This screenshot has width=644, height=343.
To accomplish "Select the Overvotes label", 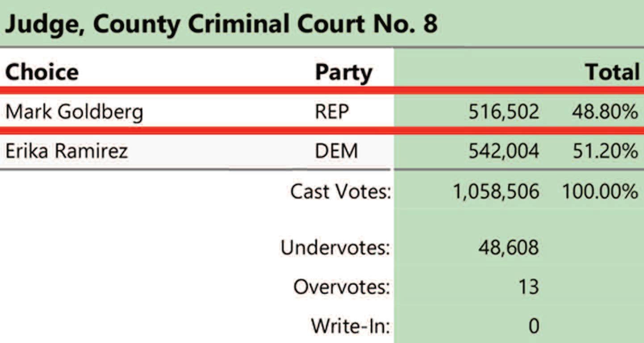I will (342, 287).
